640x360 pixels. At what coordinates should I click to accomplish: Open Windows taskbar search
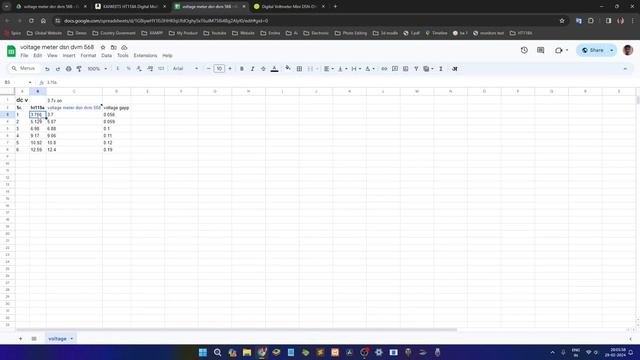click(218, 352)
